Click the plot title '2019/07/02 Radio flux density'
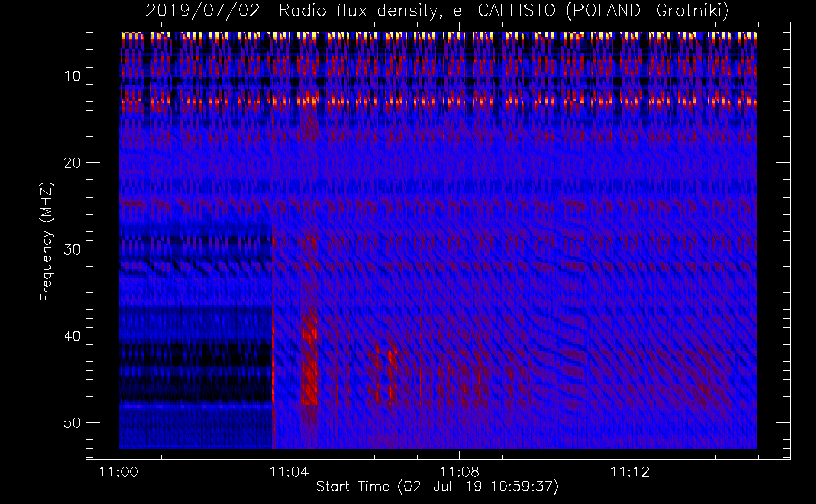Screen dimensions: 816x504 pos(437,10)
